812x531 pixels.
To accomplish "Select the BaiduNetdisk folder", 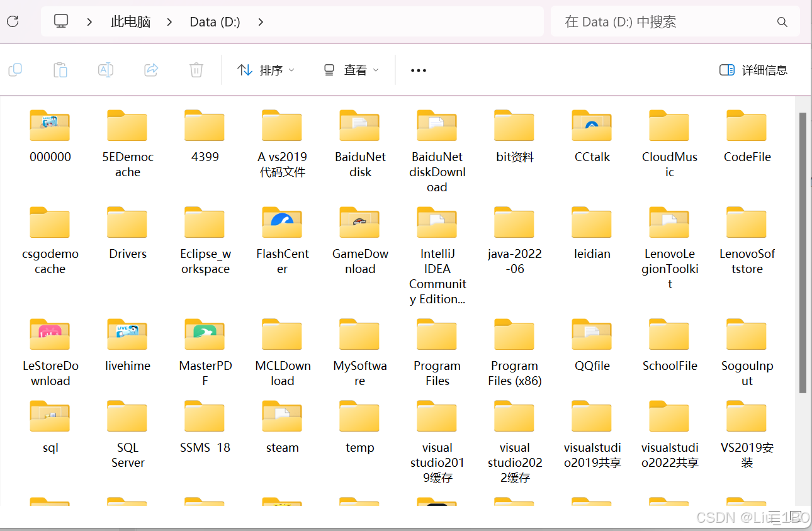I will point(360,143).
